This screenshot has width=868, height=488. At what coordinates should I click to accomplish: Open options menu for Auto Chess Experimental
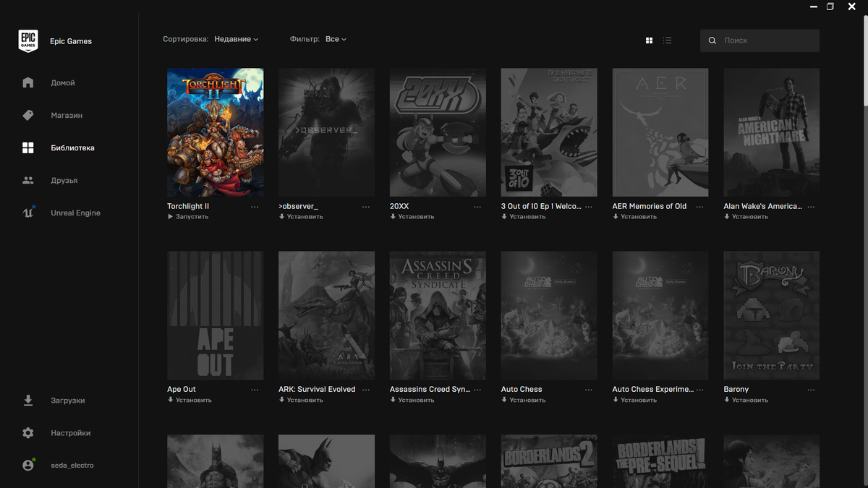[700, 390]
